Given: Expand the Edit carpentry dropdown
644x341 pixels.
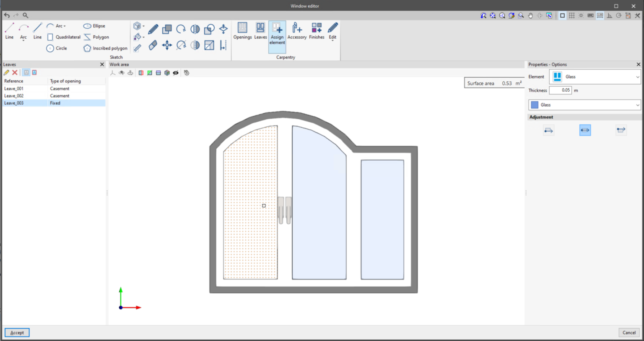Looking at the screenshot, I should [332, 41].
